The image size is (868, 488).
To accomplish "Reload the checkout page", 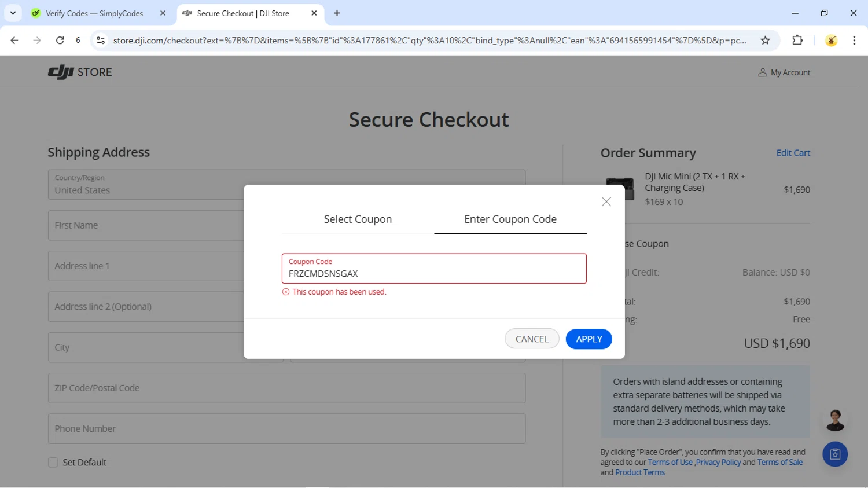I will pos(60,41).
